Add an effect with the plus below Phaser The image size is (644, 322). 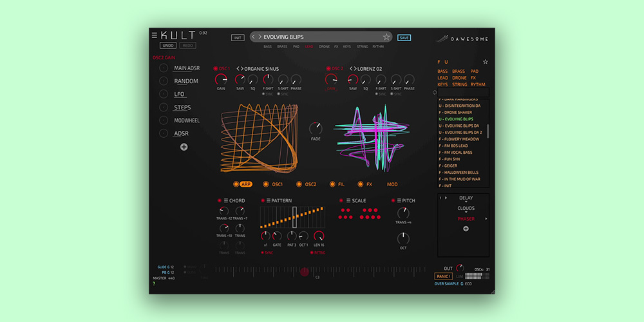(466, 229)
